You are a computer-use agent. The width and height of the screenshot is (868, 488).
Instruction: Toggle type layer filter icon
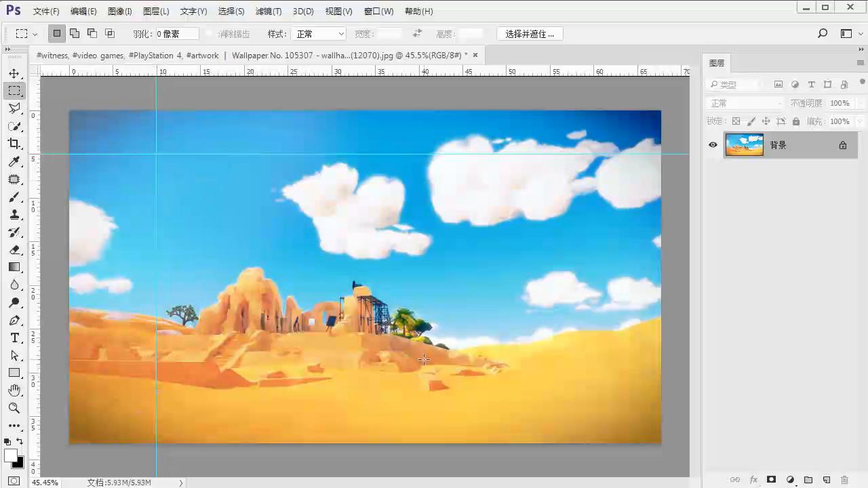click(x=811, y=85)
